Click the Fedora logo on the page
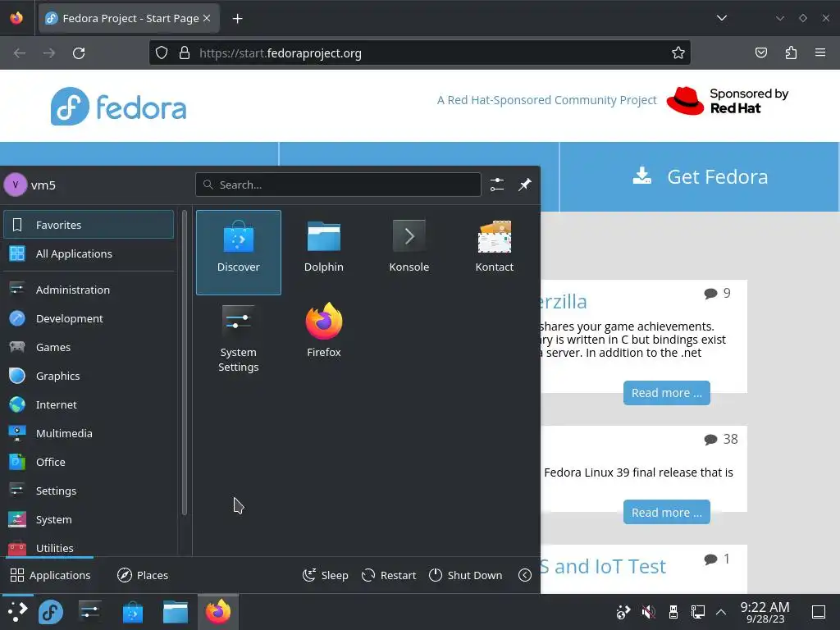 (x=118, y=107)
